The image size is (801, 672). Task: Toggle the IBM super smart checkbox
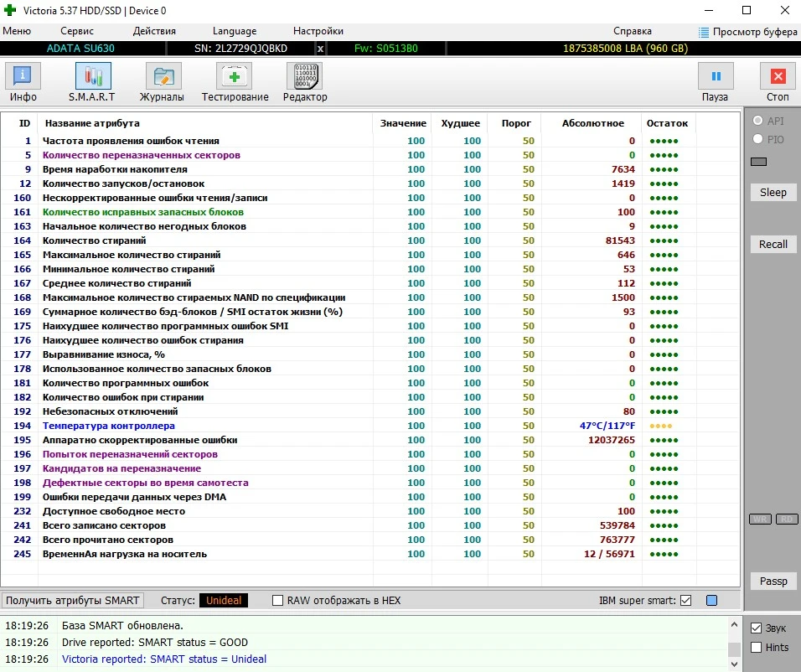click(685, 601)
